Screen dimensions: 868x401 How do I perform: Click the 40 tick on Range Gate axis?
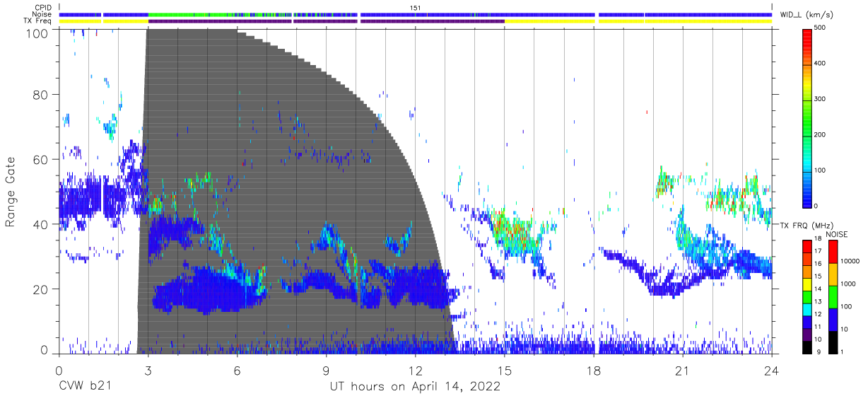(x=42, y=225)
